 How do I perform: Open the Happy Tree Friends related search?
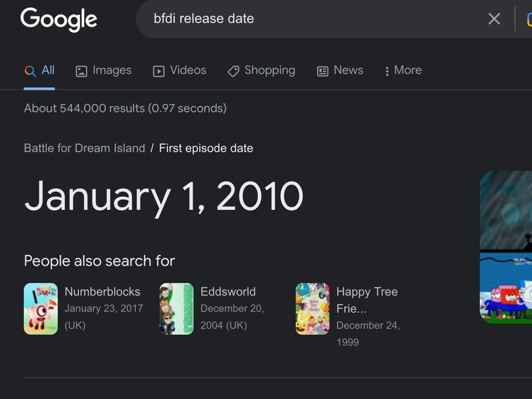[367, 292]
